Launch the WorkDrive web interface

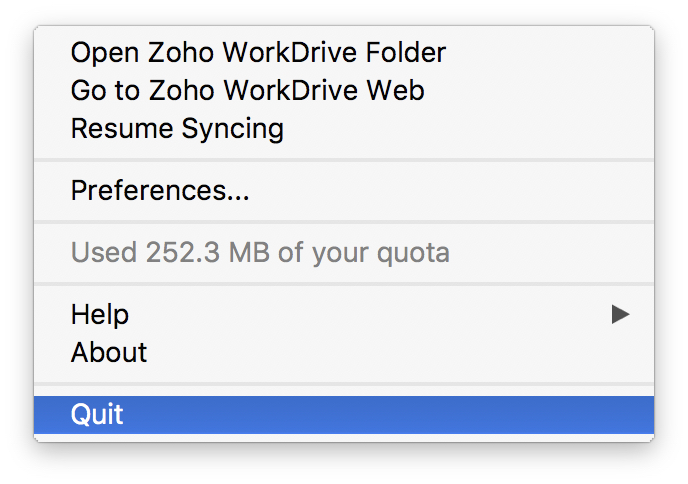point(247,90)
